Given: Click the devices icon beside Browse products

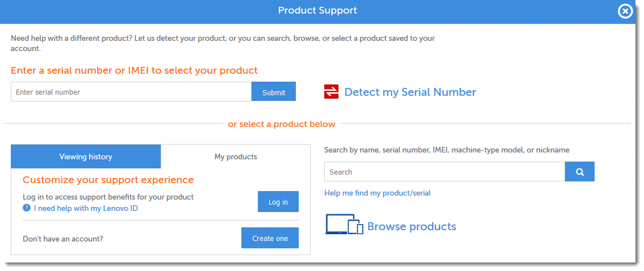Looking at the screenshot, I should (x=344, y=225).
